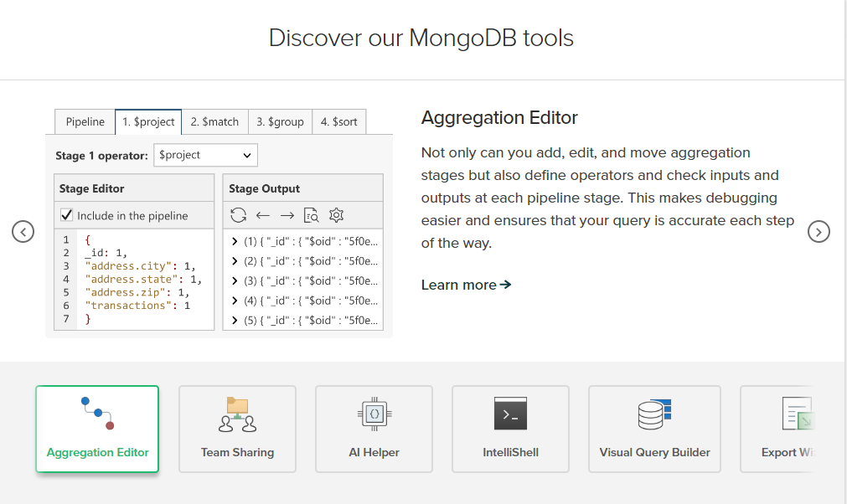Click the next slide arrow

point(819,232)
